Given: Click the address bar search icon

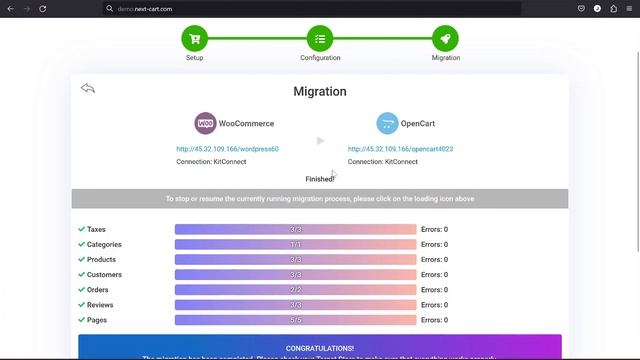Looking at the screenshot, I should (x=109, y=9).
